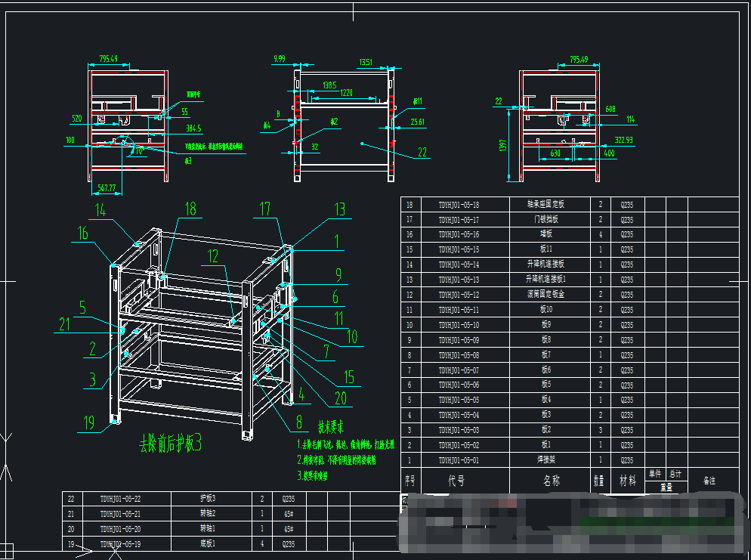Screen dimensions: 751x560
Task: Select the 1220 width dimension
Action: [346, 92]
